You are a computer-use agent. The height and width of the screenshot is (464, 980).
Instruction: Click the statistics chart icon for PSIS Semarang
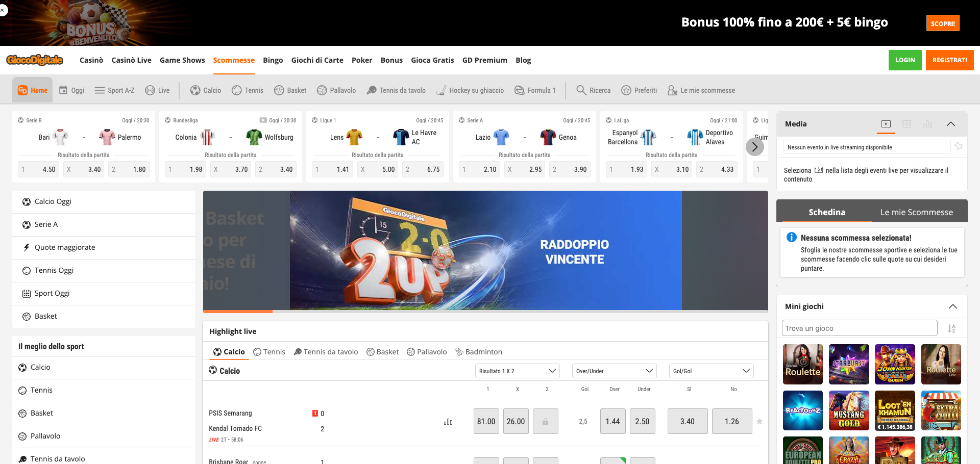pyautogui.click(x=448, y=422)
